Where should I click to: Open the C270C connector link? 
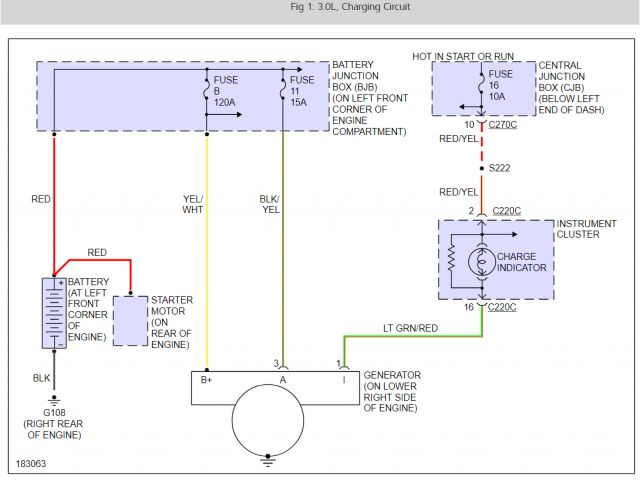click(503, 124)
